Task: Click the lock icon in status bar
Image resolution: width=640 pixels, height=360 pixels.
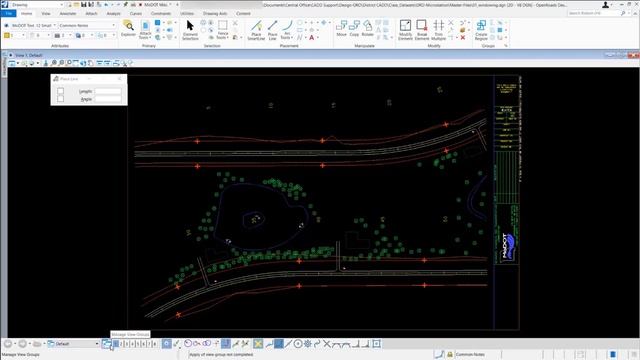Action: tap(450, 354)
